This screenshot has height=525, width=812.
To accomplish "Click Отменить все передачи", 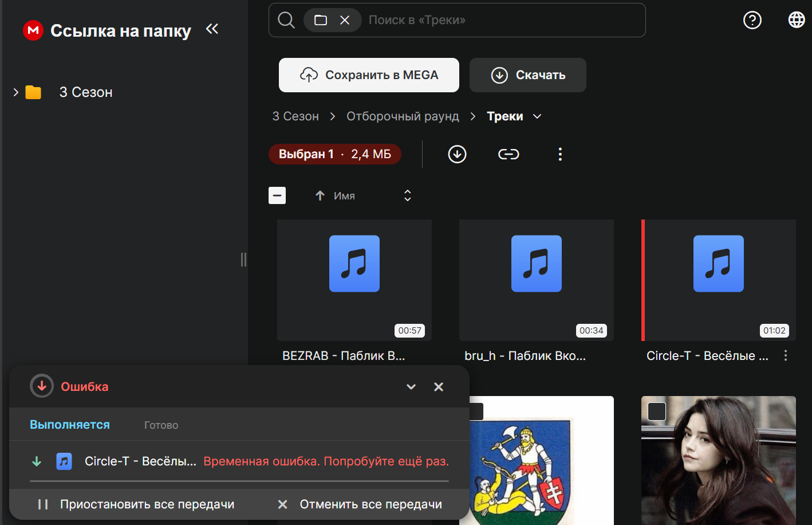I will click(x=360, y=504).
